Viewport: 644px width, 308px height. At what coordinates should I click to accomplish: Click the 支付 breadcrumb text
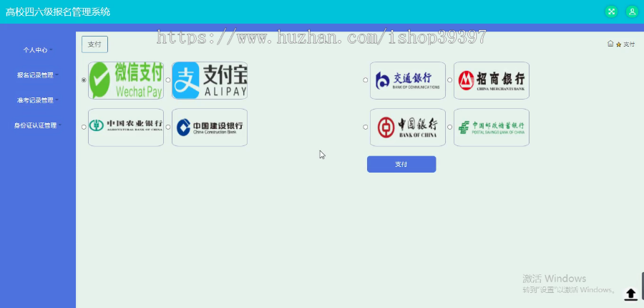click(629, 44)
